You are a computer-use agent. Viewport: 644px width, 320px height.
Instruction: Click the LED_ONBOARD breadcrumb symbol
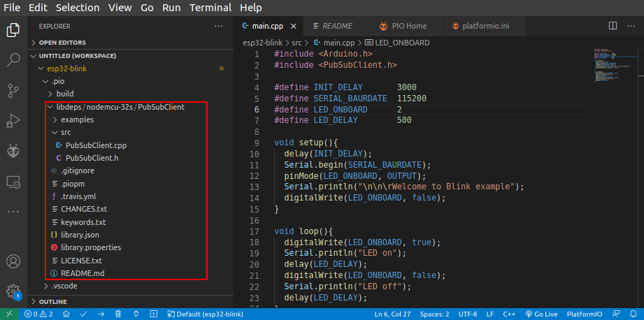point(398,43)
